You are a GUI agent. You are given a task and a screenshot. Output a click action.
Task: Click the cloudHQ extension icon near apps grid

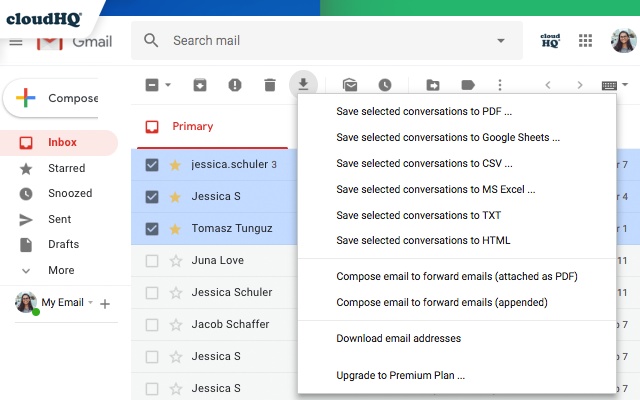click(550, 40)
